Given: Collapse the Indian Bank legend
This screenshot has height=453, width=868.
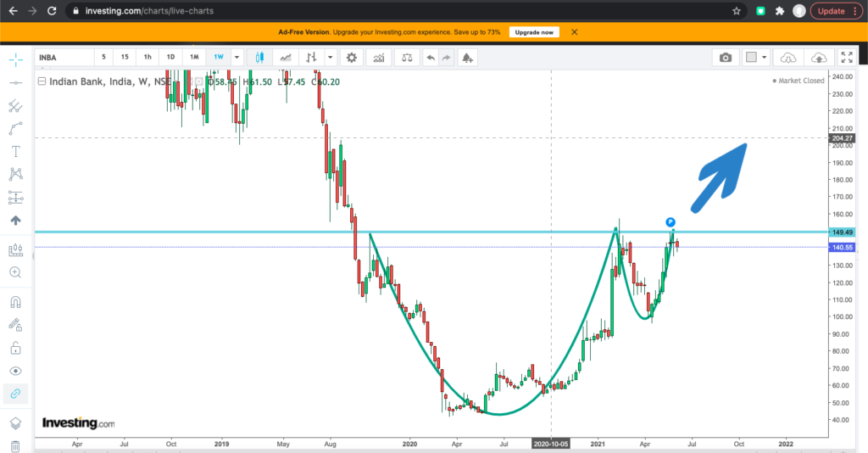Looking at the screenshot, I should pos(42,81).
